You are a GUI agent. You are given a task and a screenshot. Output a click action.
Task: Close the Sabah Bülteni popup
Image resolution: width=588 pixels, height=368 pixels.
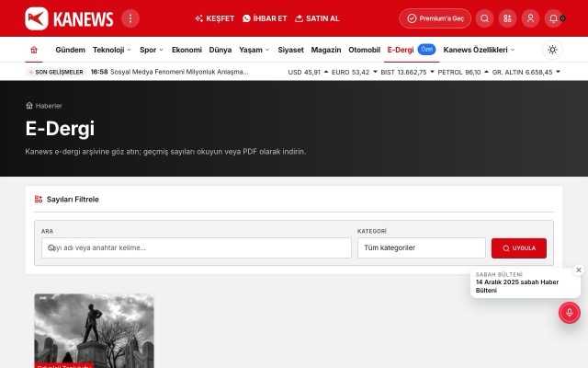(579, 270)
